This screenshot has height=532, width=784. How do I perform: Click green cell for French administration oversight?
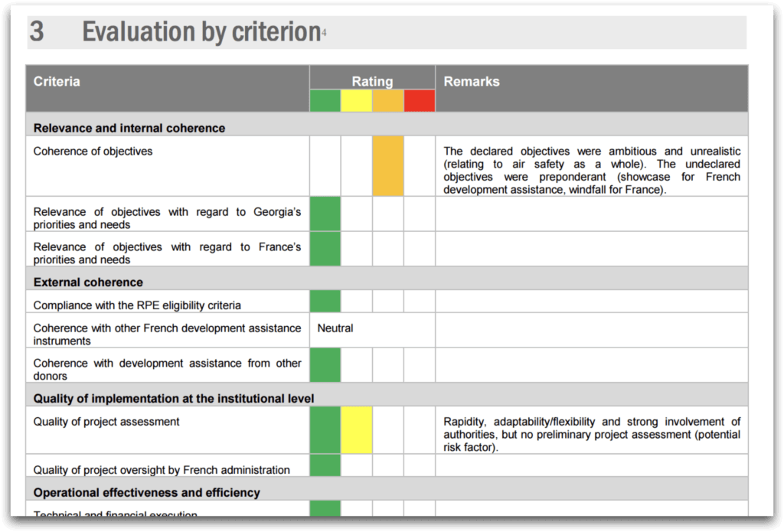click(x=325, y=465)
